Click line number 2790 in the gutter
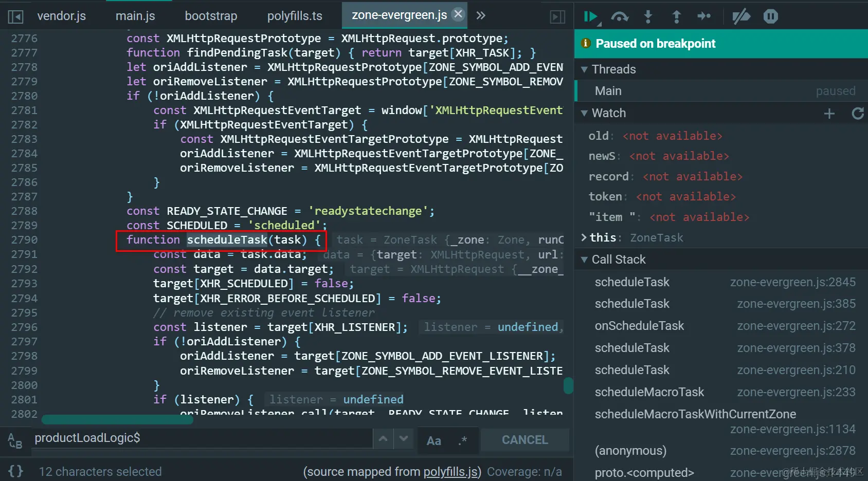Image resolution: width=868 pixels, height=481 pixels. (x=24, y=240)
